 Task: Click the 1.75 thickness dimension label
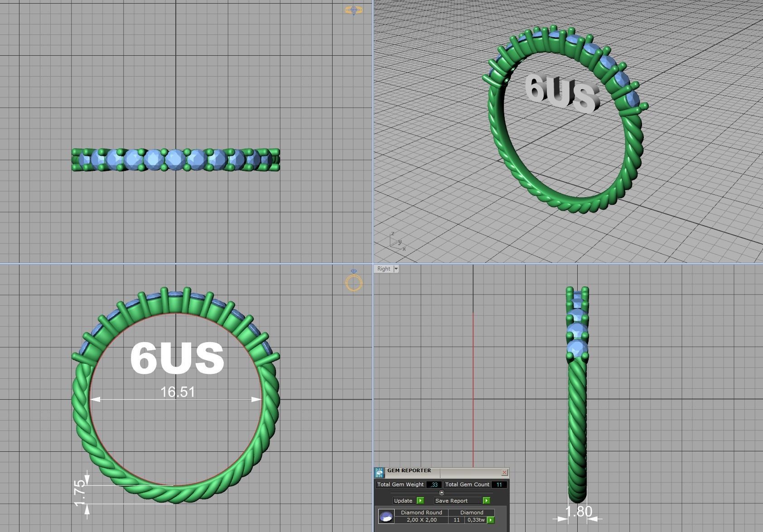click(x=79, y=494)
